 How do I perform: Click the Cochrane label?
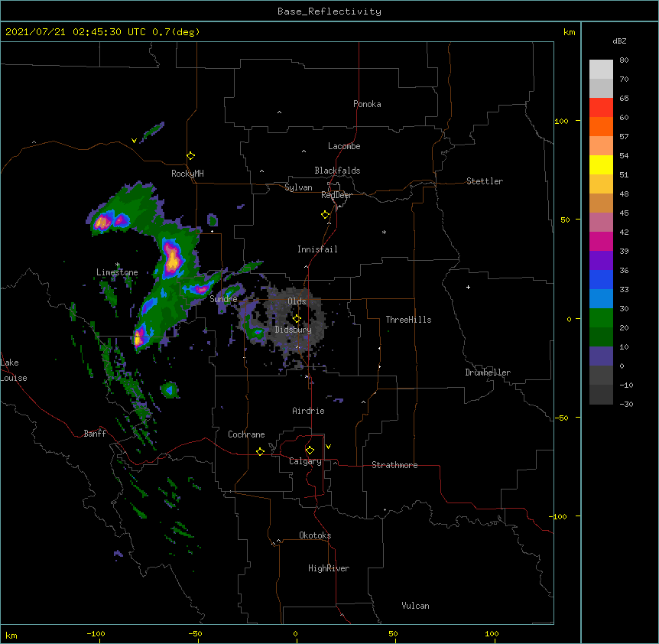[246, 434]
